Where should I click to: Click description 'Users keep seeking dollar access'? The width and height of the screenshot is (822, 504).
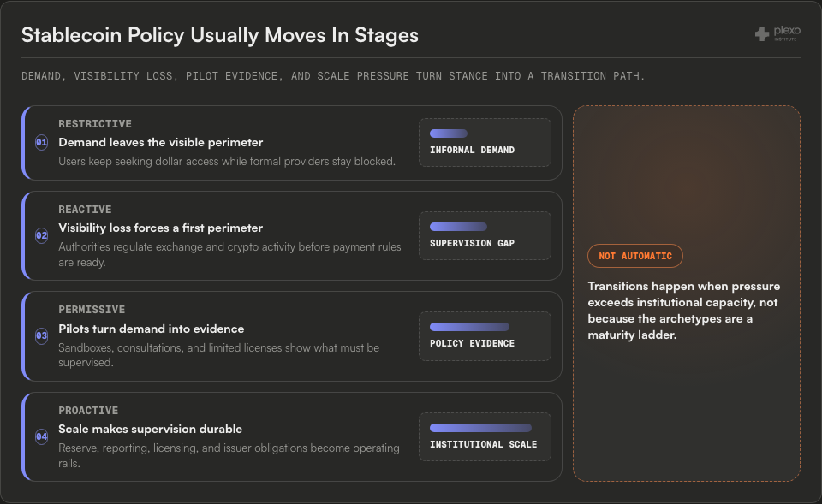click(x=226, y=162)
